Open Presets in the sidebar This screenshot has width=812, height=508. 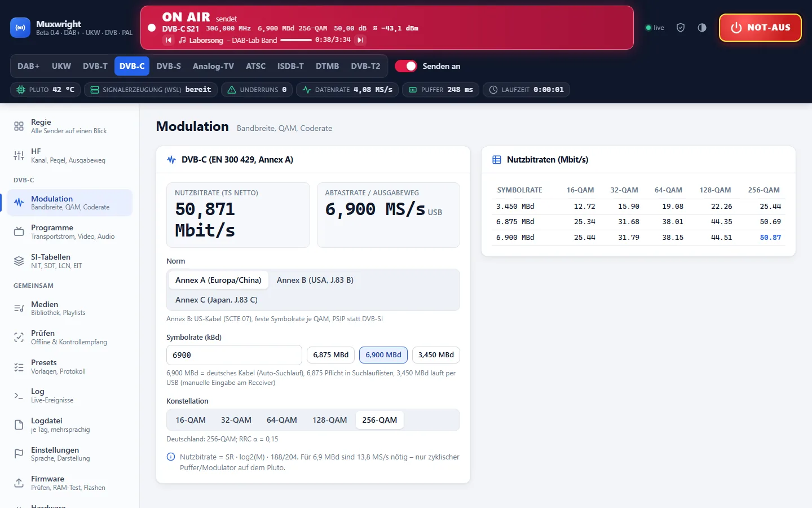(x=70, y=366)
